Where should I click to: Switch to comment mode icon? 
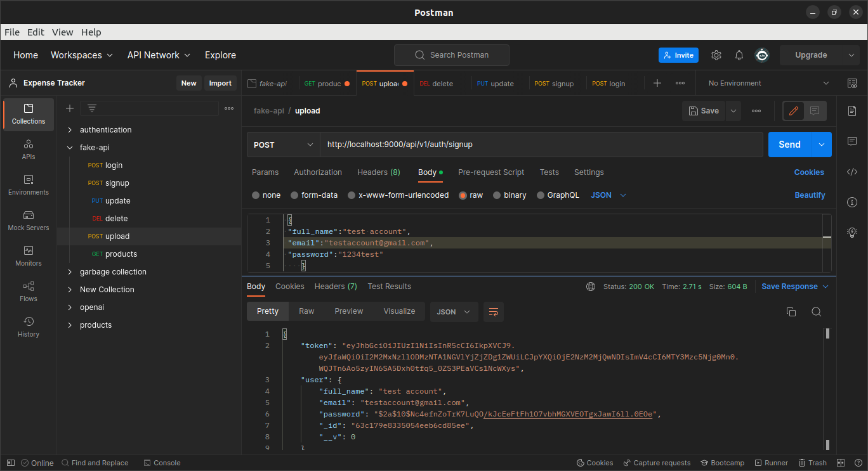click(x=815, y=111)
